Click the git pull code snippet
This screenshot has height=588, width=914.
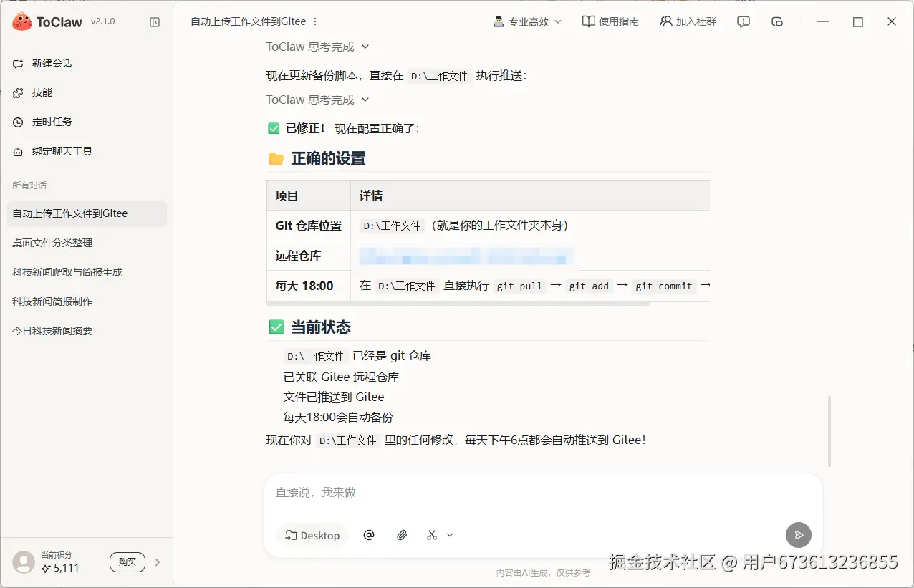[x=519, y=286]
